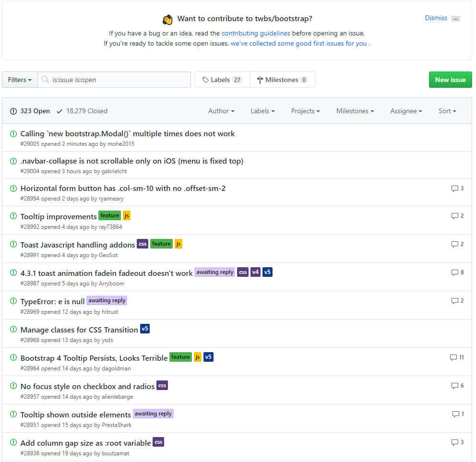Open the 6 comments on No focus style issue
This screenshot has width=476, height=462.
tap(457, 386)
